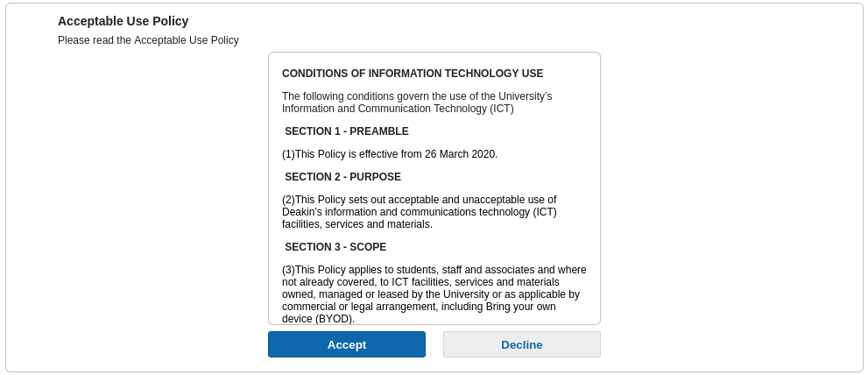The width and height of the screenshot is (868, 375).
Task: Click the 'Please read the Acceptable Use Policy' text
Action: pos(148,40)
